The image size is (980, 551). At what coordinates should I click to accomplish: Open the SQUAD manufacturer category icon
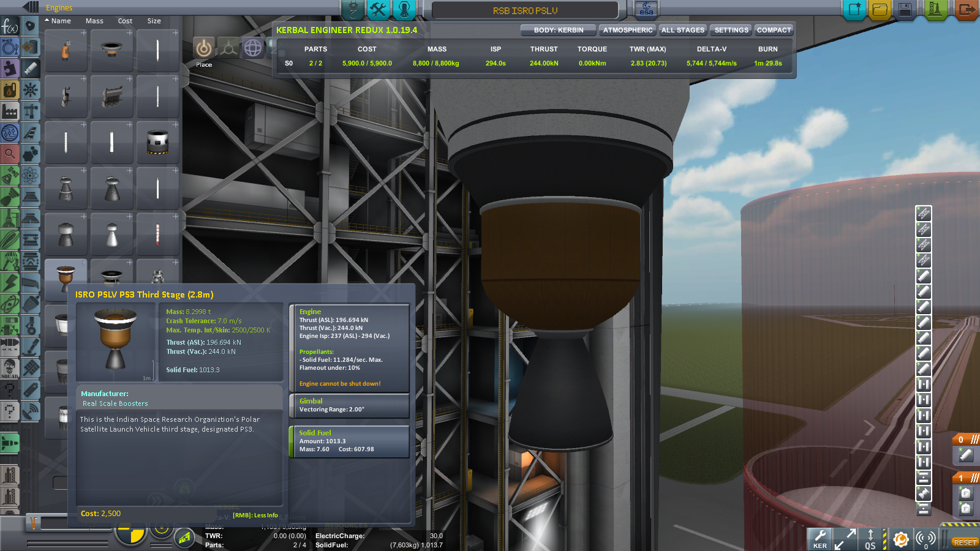[x=10, y=368]
